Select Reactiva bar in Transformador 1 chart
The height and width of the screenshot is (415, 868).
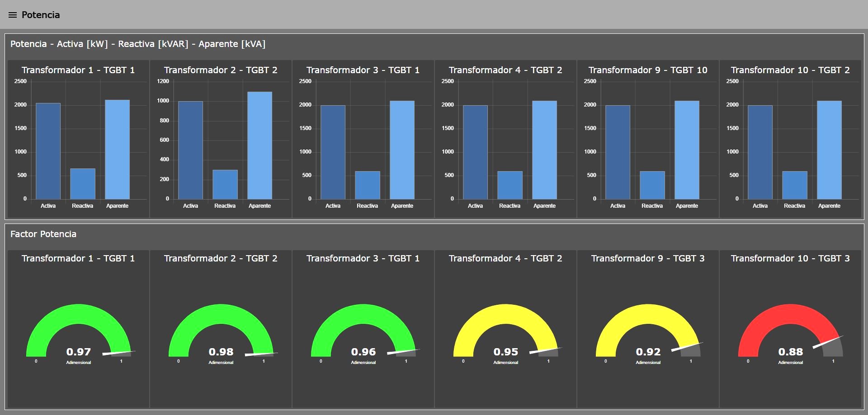click(x=83, y=184)
